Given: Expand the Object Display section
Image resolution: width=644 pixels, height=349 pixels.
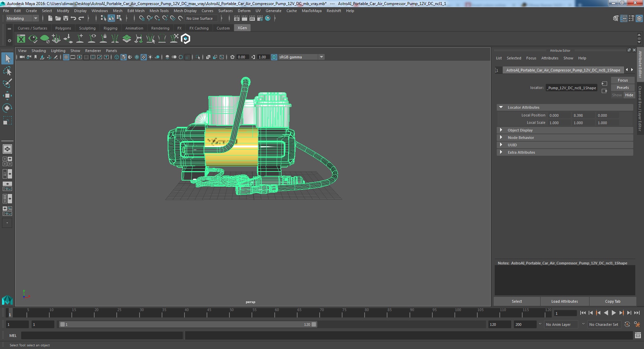Looking at the screenshot, I should (565, 130).
